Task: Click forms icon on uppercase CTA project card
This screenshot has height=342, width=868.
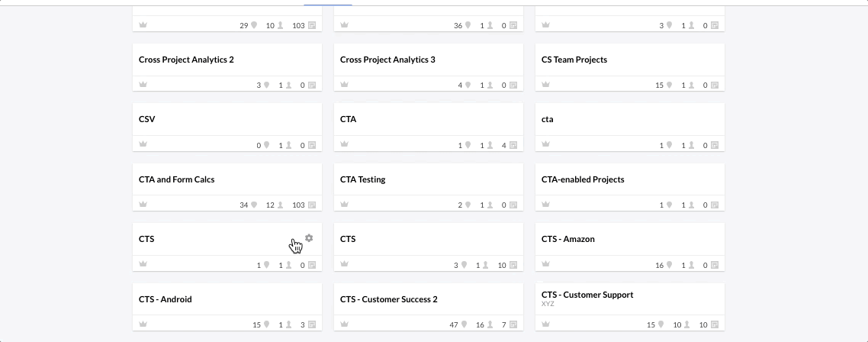Action: pos(513,145)
